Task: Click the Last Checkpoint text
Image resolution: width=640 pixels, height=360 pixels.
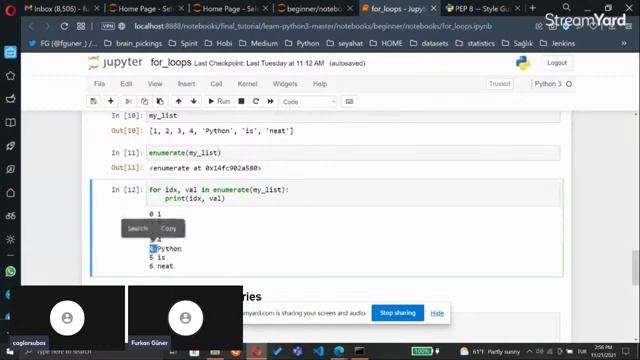Action: coord(259,63)
